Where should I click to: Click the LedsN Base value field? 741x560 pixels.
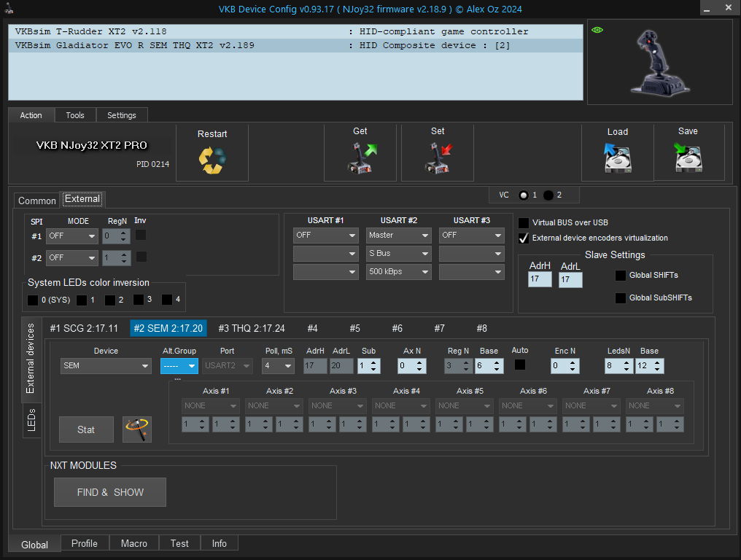[644, 366]
